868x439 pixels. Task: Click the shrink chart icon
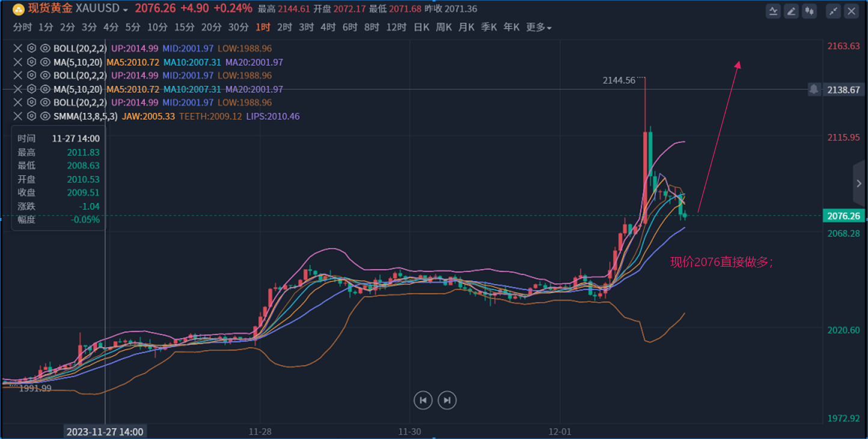(834, 11)
